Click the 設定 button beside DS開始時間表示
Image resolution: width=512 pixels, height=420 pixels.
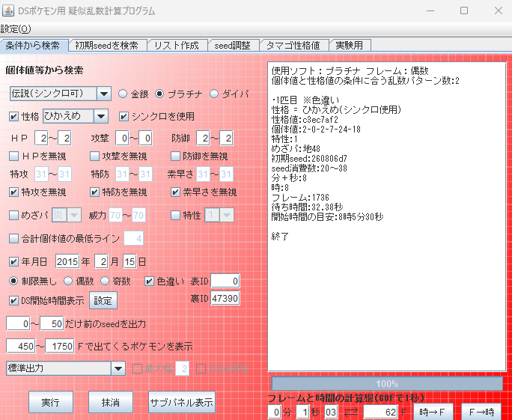103,300
